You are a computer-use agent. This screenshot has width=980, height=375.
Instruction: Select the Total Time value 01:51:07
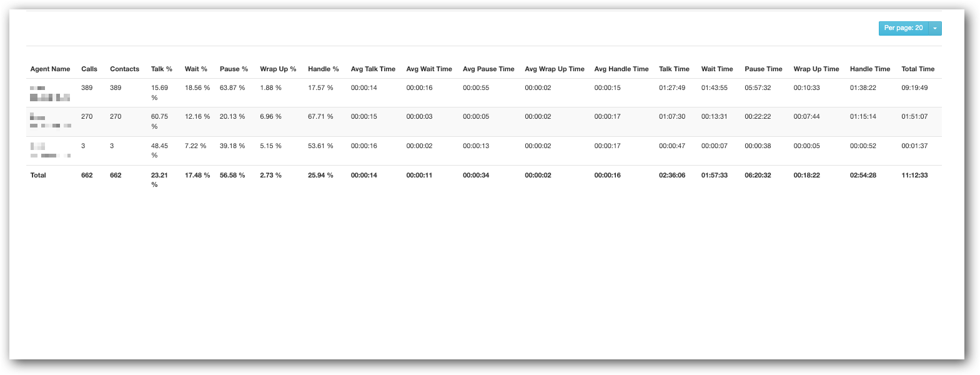914,117
